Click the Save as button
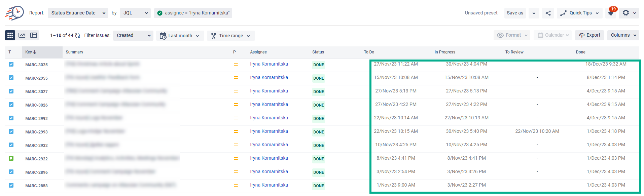This screenshot has width=644, height=196. click(515, 13)
